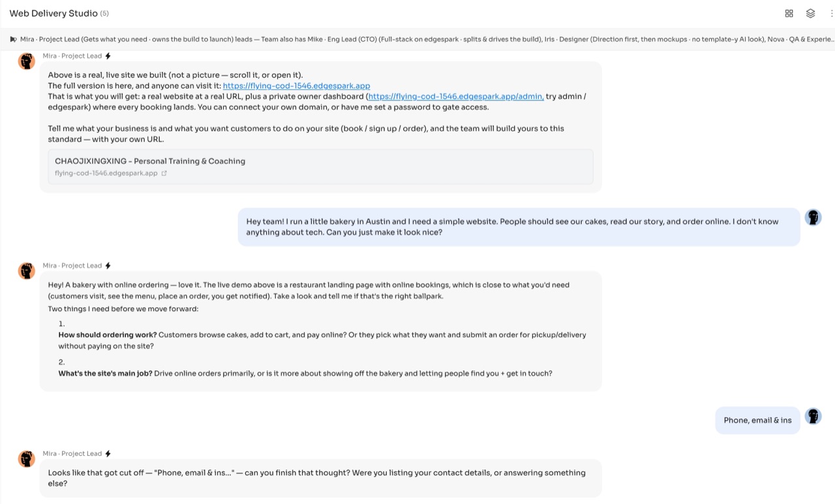
Task: Click the Web Delivery Studio title
Action: coord(53,13)
